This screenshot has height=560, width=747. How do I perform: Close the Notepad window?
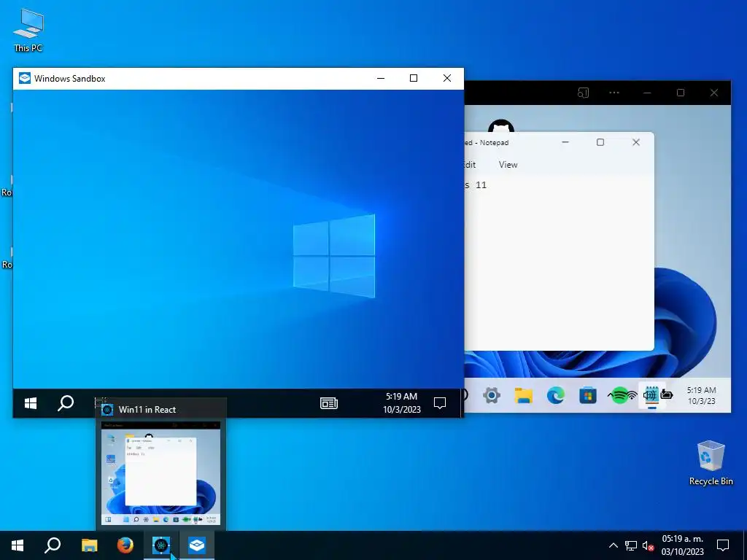point(636,142)
